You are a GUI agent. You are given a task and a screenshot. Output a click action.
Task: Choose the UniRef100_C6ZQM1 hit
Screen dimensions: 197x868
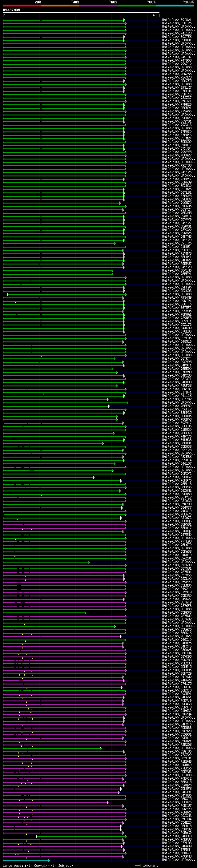pos(177,491)
